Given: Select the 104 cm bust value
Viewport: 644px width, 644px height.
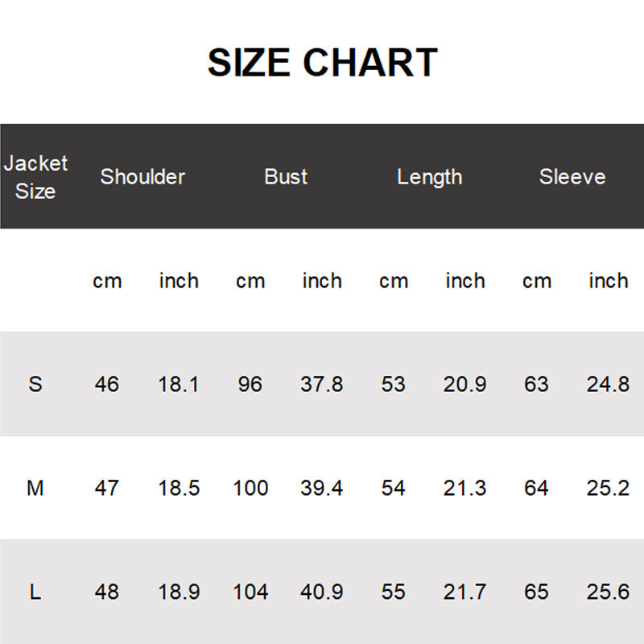Looking at the screenshot, I should 250,592.
